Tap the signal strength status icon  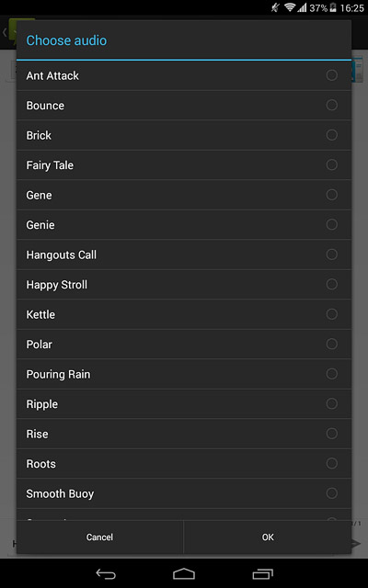pos(302,7)
